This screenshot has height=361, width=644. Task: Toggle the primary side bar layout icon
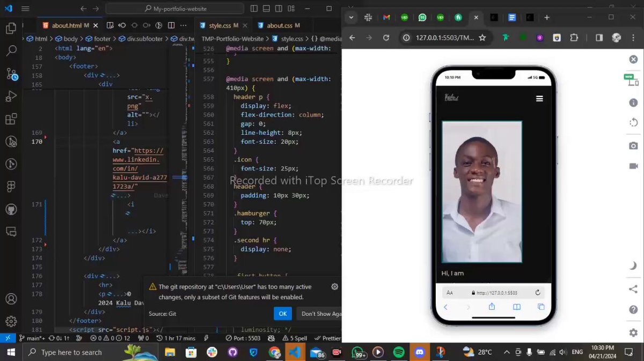tap(254, 9)
